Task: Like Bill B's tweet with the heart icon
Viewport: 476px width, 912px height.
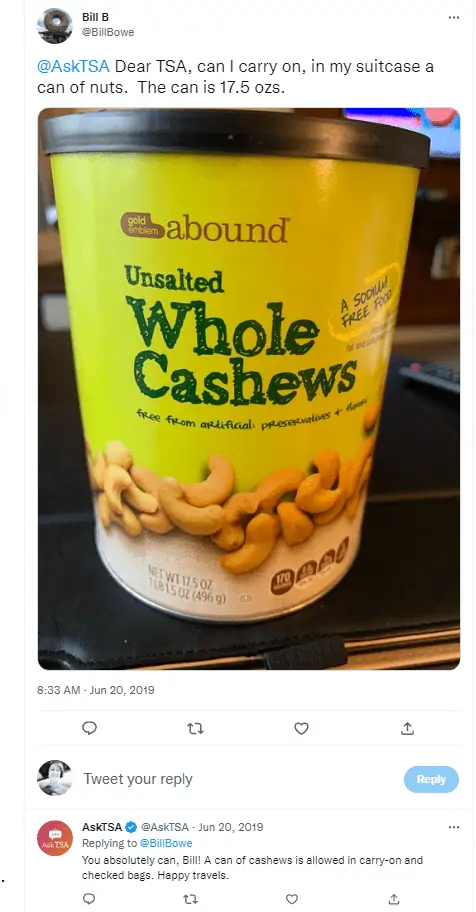Action: click(x=301, y=728)
